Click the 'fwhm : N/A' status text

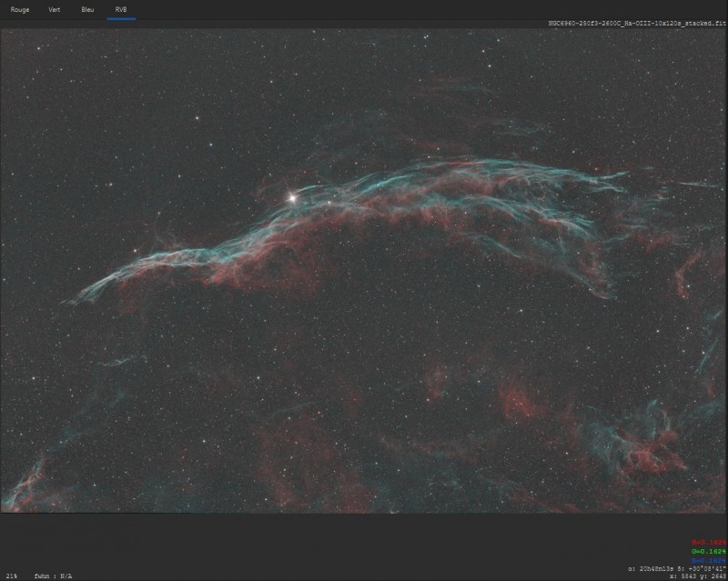tap(53, 576)
